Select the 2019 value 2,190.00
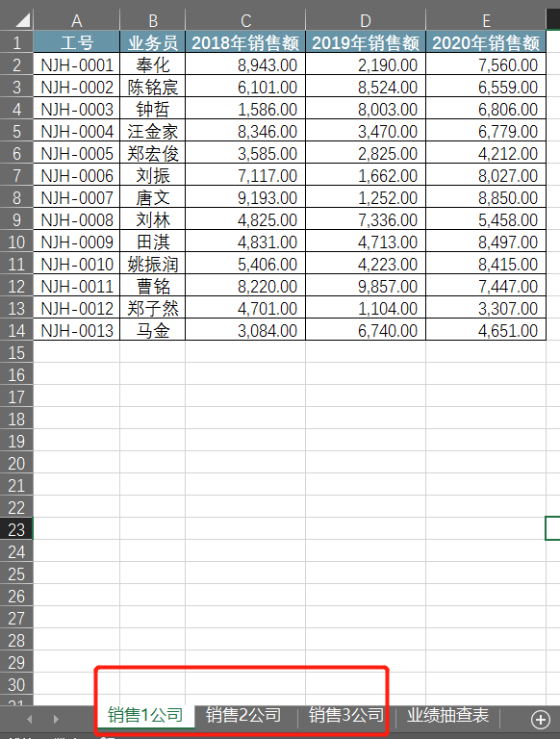This screenshot has width=560, height=739. [x=366, y=65]
